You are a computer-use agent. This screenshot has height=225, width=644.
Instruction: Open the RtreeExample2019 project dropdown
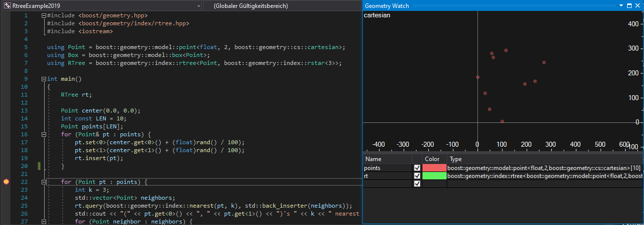(102, 5)
